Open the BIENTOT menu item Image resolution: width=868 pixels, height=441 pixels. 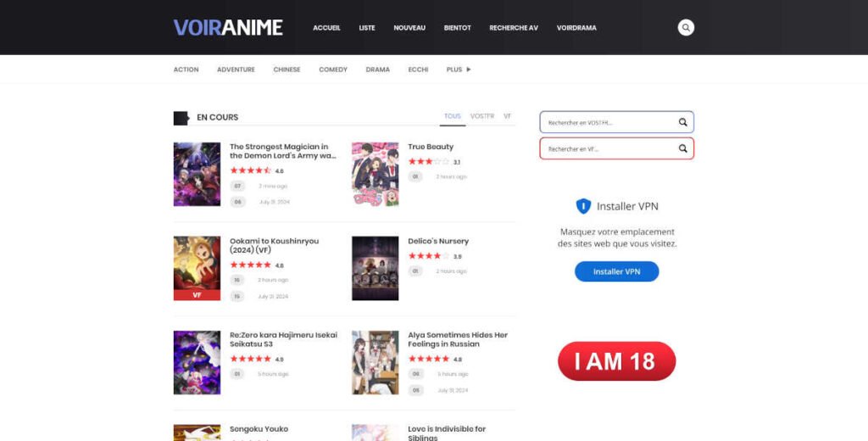[457, 28]
